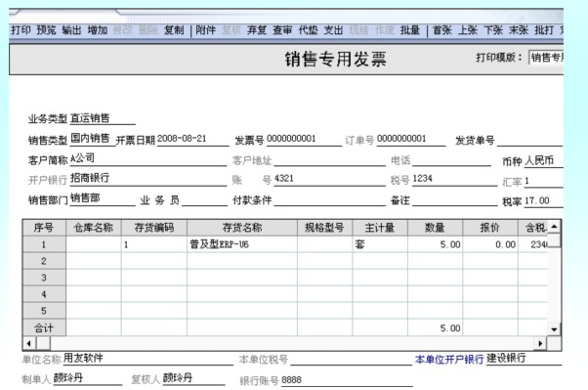Click the 打印 toolbar button

click(21, 30)
